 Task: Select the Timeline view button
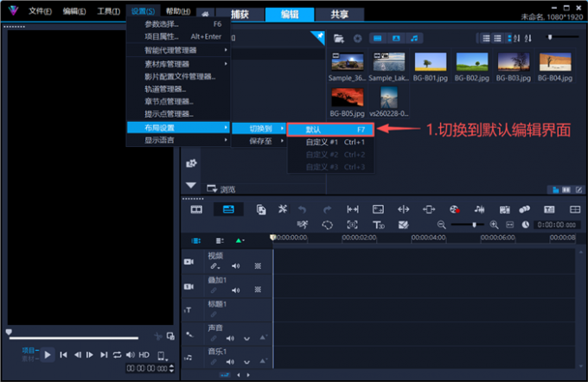[228, 209]
